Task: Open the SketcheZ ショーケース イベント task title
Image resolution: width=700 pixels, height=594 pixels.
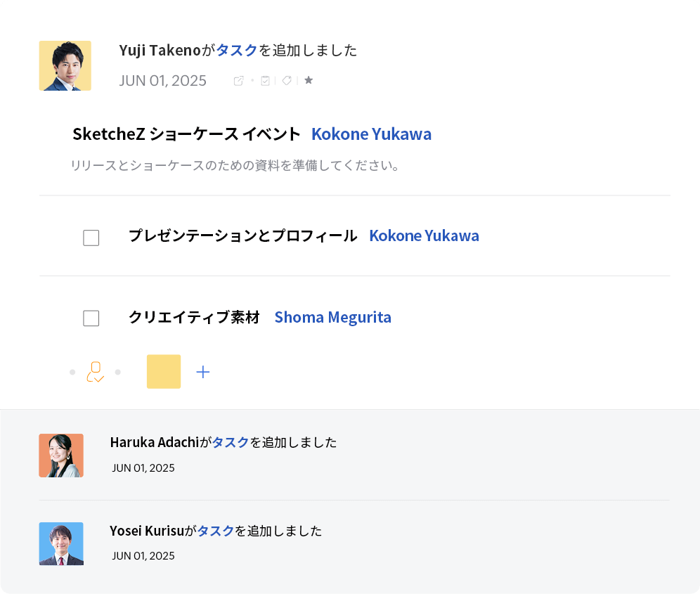Action: click(186, 134)
